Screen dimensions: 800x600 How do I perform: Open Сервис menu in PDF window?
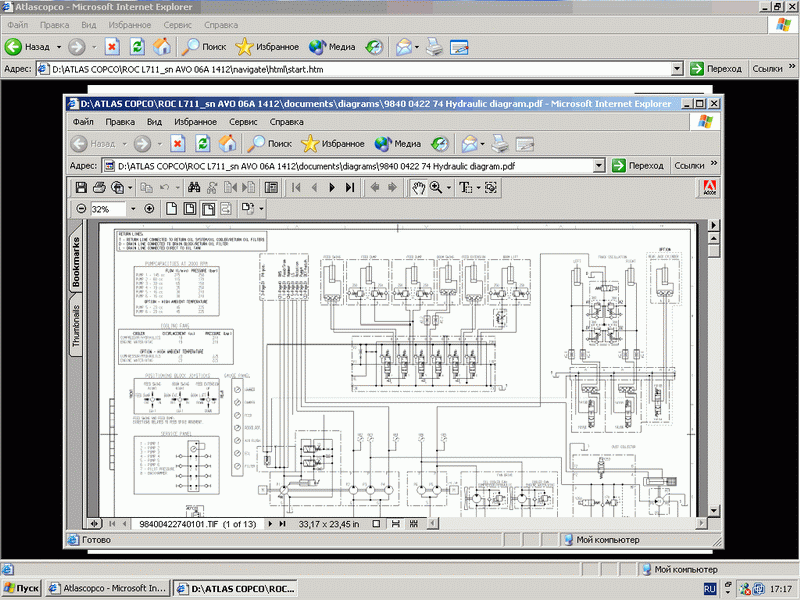(244, 121)
